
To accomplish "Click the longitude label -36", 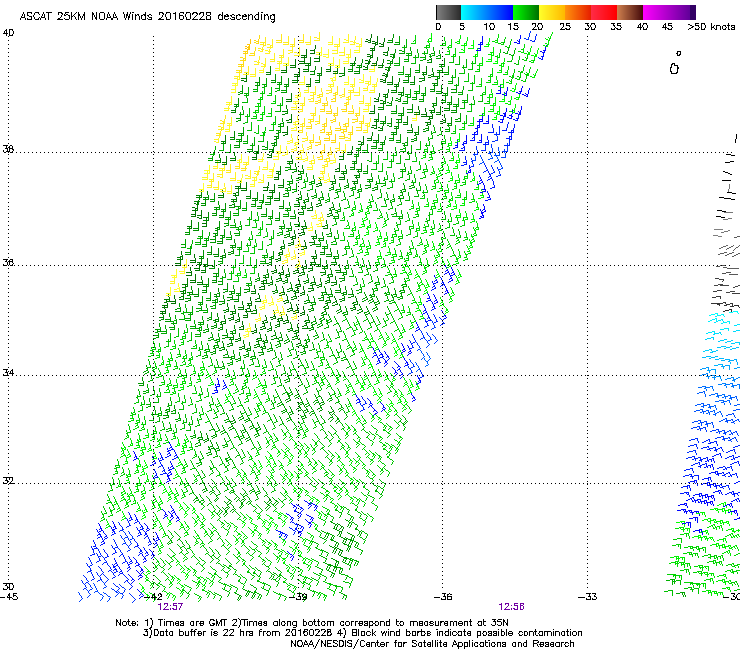I will [443, 597].
